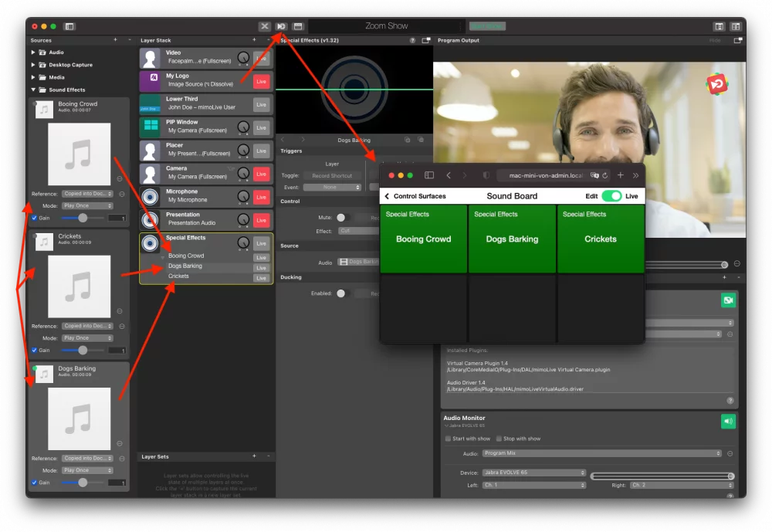Viewport: 772px width, 532px height.
Task: Toggle the green virtual camera output button
Action: pos(728,300)
